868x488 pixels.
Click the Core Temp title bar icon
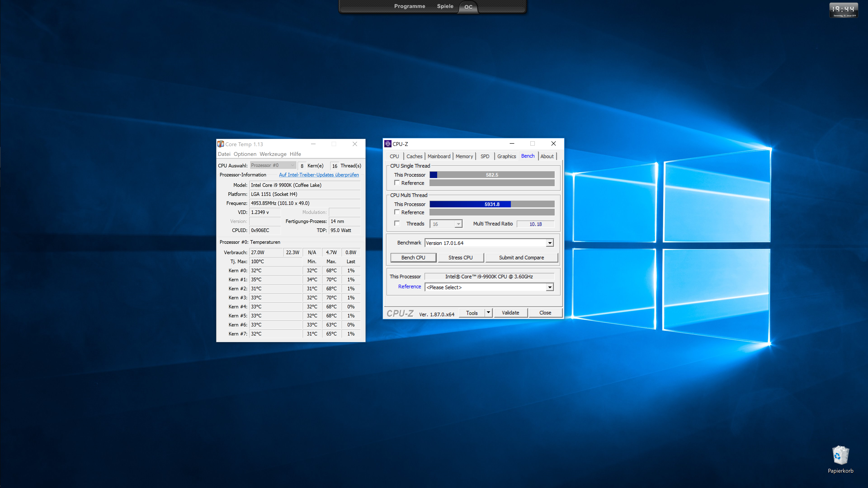221,144
